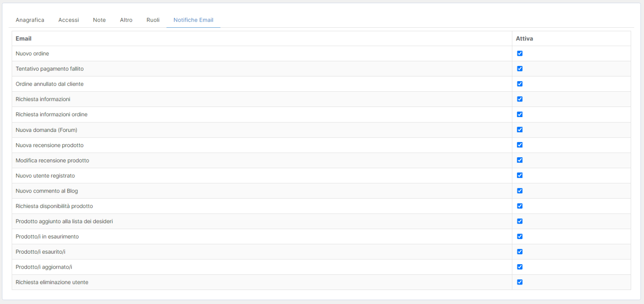The image size is (644, 304).
Task: Click 'Prodotto/i esaurito/i' label
Action: (x=40, y=252)
